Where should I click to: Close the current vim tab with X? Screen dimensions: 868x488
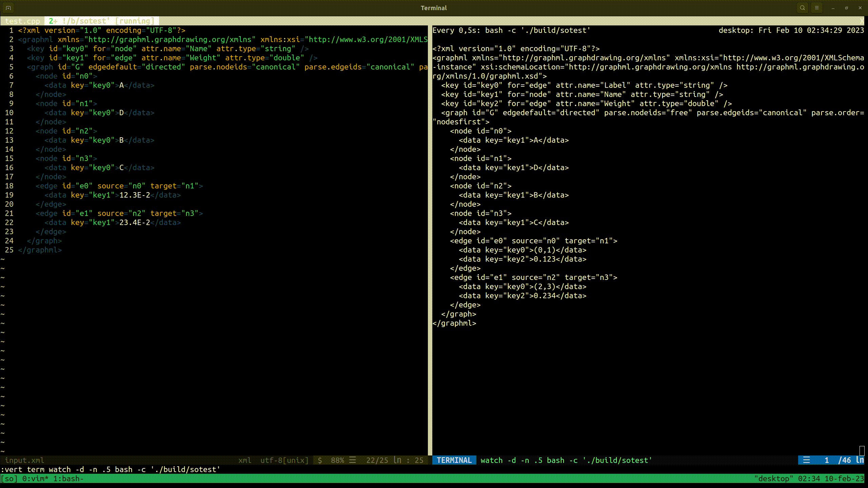pyautogui.click(x=862, y=21)
